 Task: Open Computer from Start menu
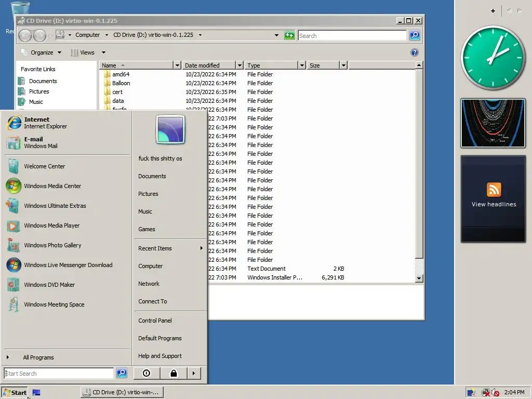(x=150, y=266)
